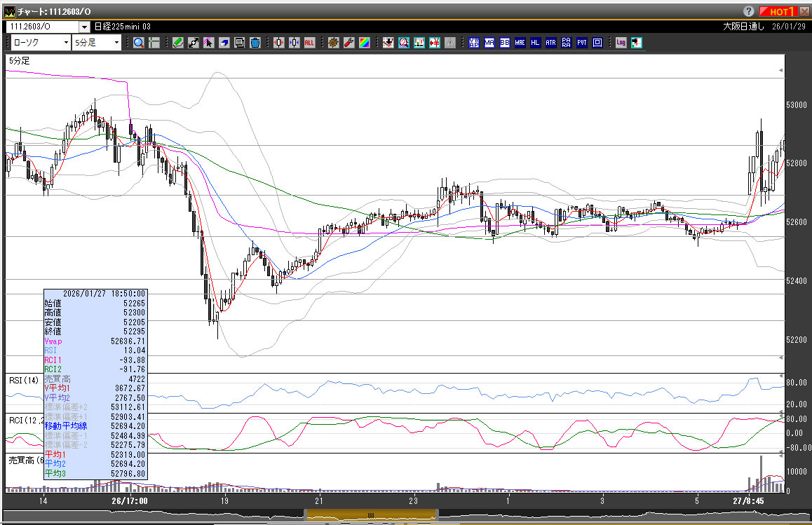
Task: Toggle the BB Bollinger Bands indicator
Action: [504, 43]
